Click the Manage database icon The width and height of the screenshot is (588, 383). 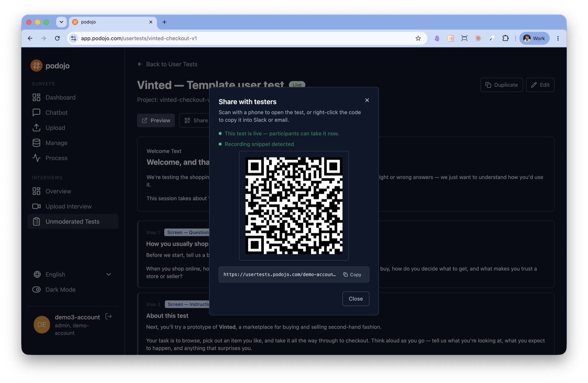click(x=36, y=143)
